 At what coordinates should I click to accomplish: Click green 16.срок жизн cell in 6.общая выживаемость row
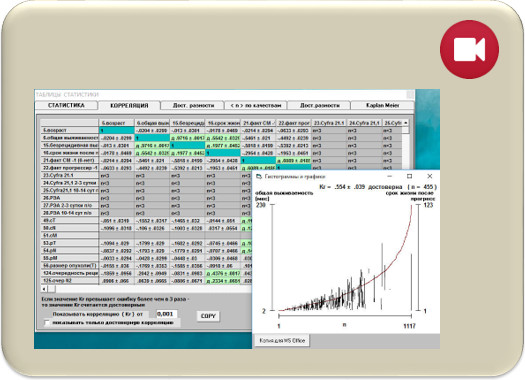click(223, 138)
